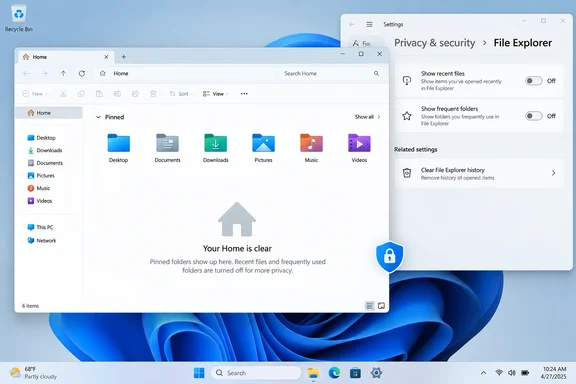Image resolution: width=576 pixels, height=384 pixels.
Task: Toggle Show frequent folders switch
Action: pyautogui.click(x=533, y=116)
